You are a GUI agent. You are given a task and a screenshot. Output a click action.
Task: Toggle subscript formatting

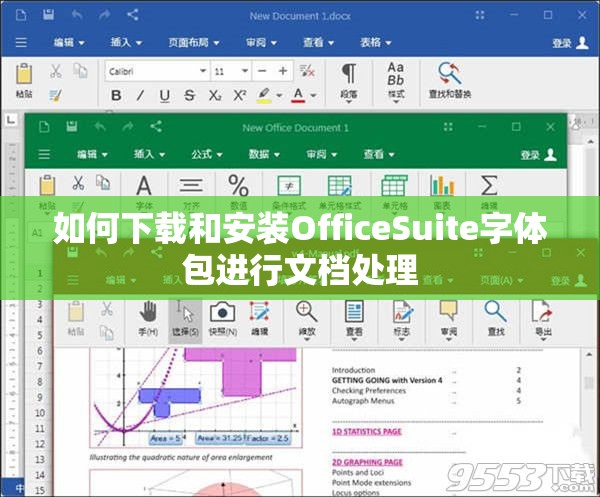coord(215,95)
